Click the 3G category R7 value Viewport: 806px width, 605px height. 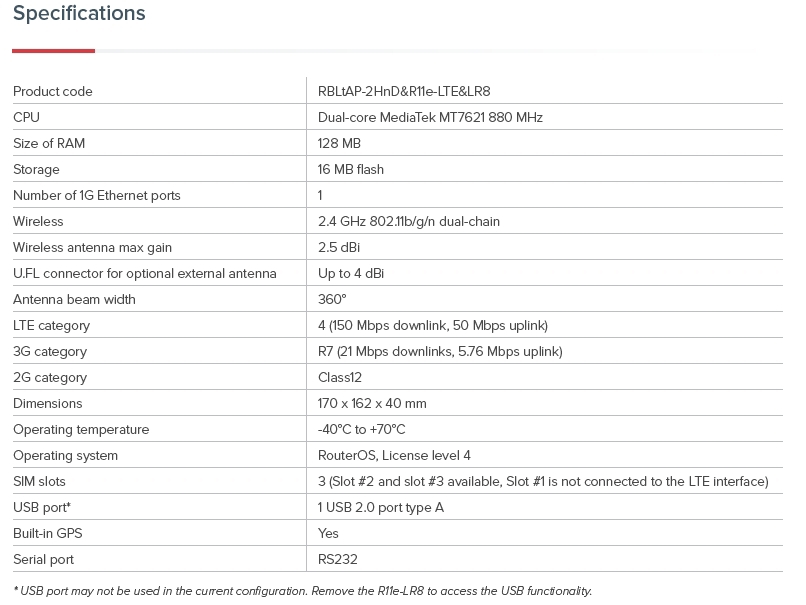click(440, 352)
